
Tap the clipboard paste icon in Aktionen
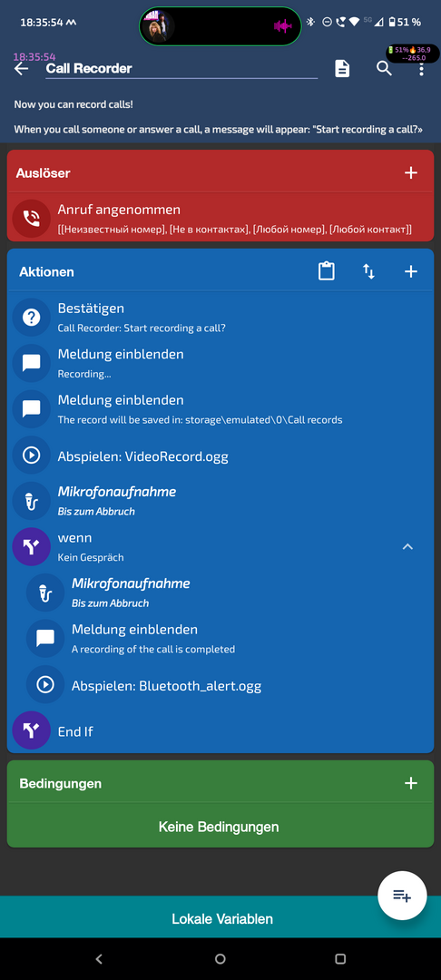pos(327,271)
